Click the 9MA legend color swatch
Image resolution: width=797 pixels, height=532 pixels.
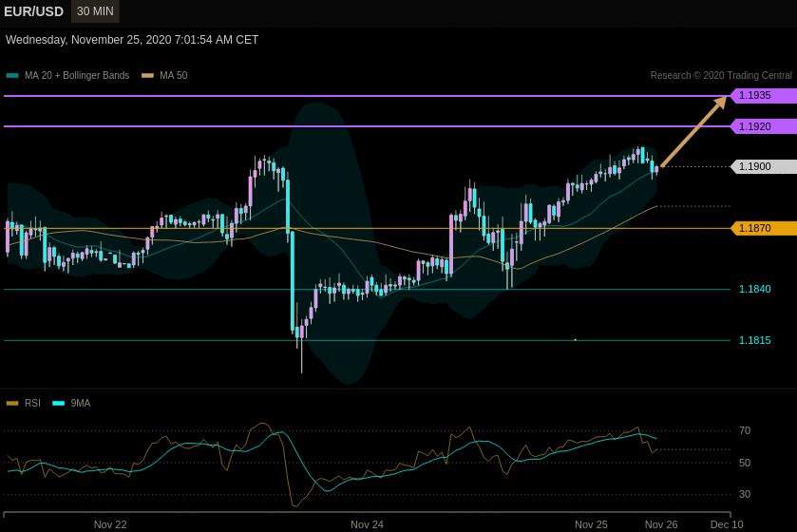59,404
